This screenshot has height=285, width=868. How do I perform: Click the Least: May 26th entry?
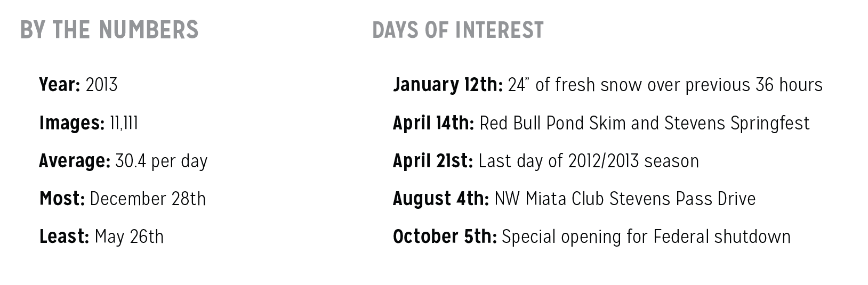click(101, 237)
